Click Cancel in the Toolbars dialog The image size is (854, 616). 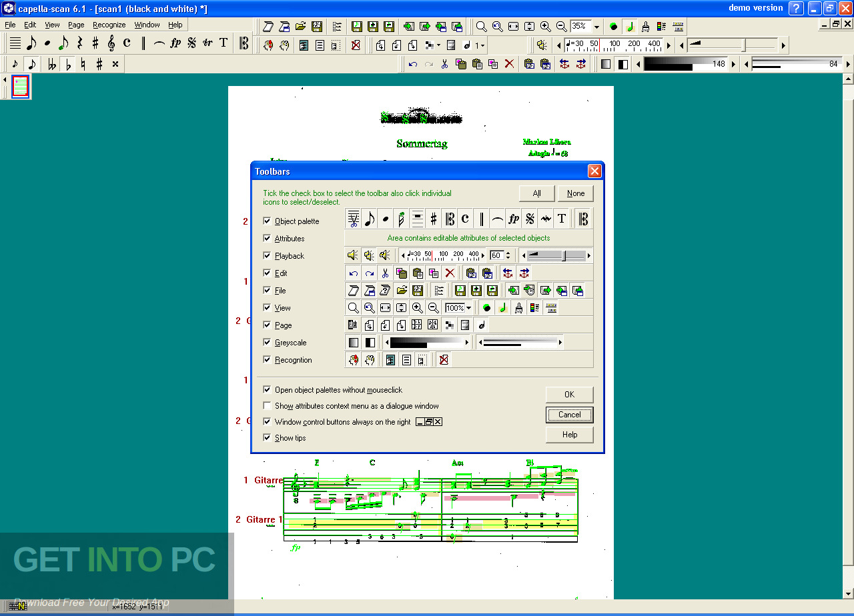click(x=569, y=415)
